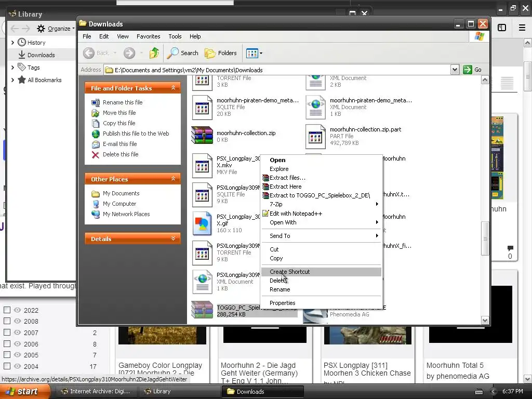Expand the History tree item in Library
This screenshot has width=532, height=399.
click(12, 43)
